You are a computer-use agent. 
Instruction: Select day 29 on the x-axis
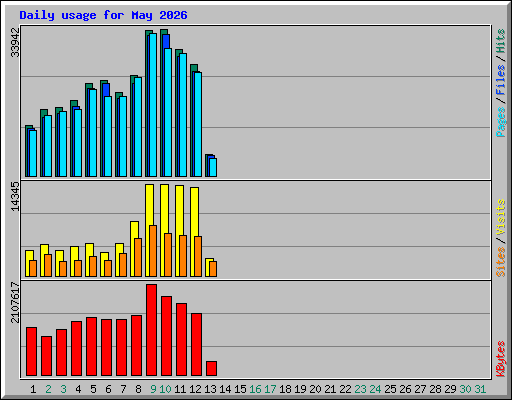click(450, 389)
